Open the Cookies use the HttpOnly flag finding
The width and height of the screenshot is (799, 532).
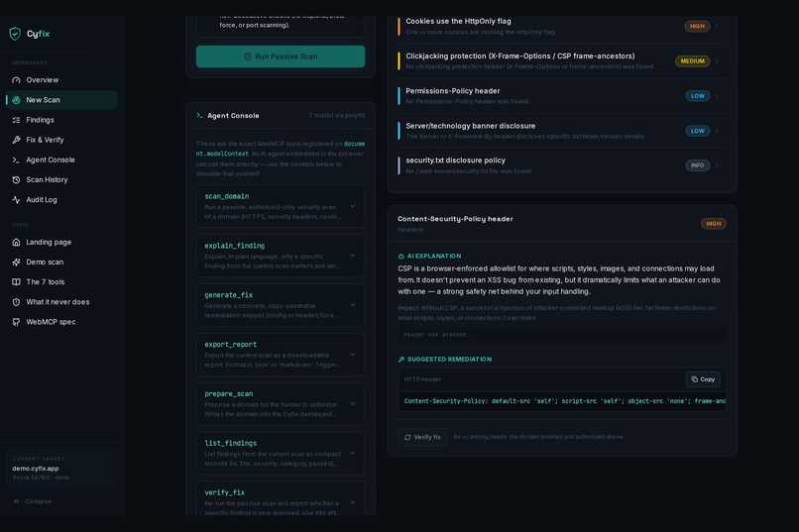(x=561, y=27)
